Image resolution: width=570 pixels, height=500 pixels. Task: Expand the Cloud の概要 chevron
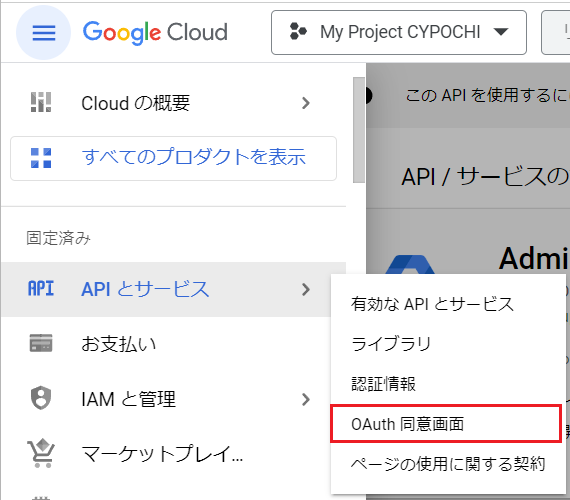[306, 103]
